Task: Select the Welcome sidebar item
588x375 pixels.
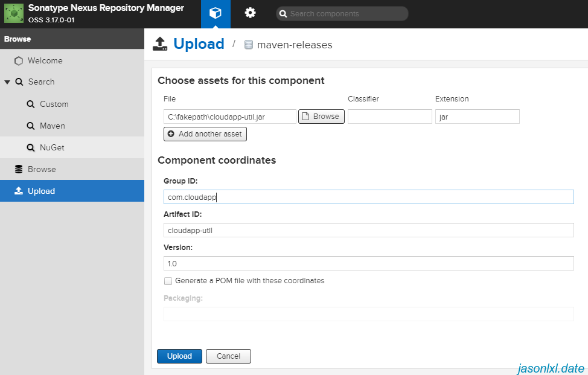Action: [x=72, y=61]
